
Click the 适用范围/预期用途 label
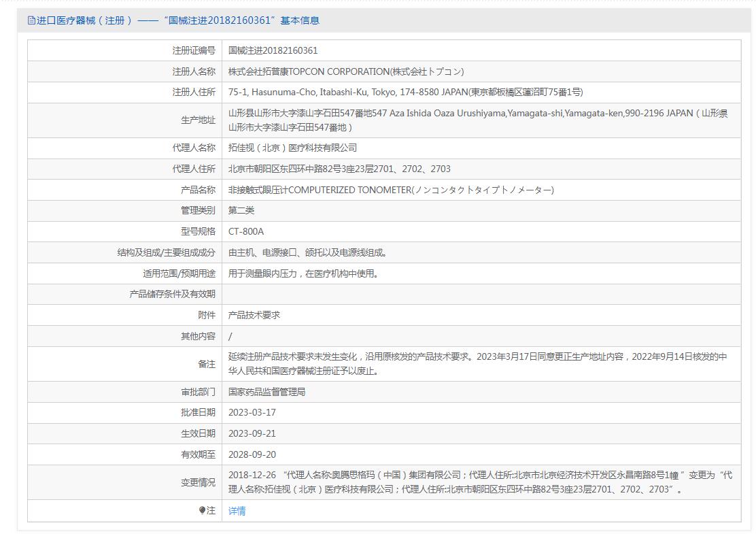coord(179,273)
